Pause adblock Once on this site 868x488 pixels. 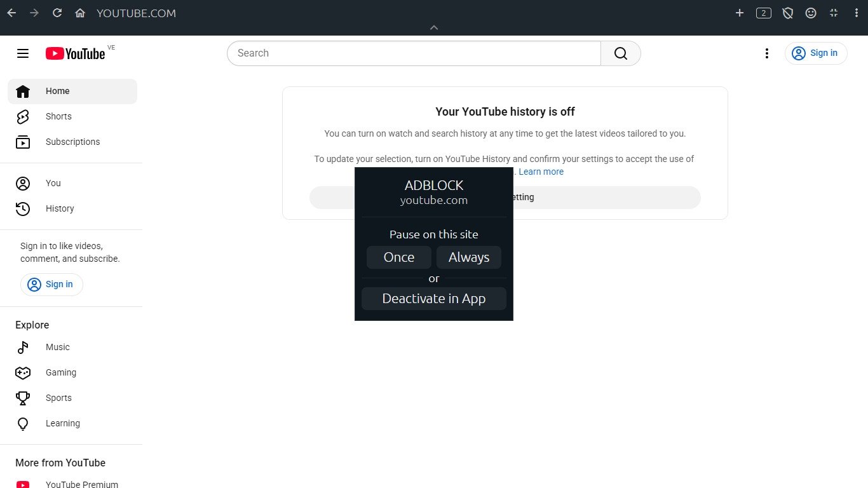[x=399, y=257]
